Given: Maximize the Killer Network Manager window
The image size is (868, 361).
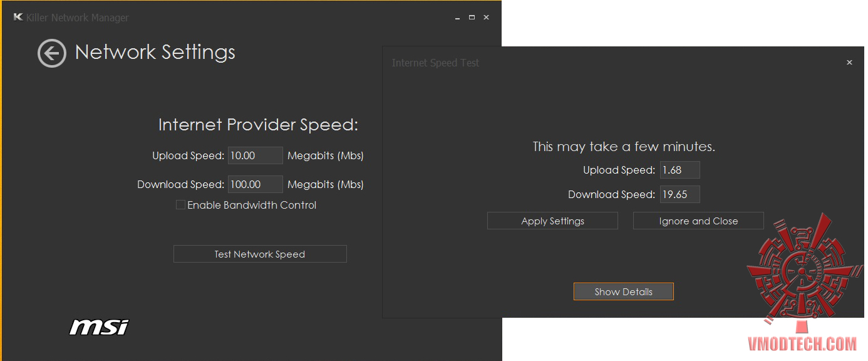Looking at the screenshot, I should click(472, 18).
